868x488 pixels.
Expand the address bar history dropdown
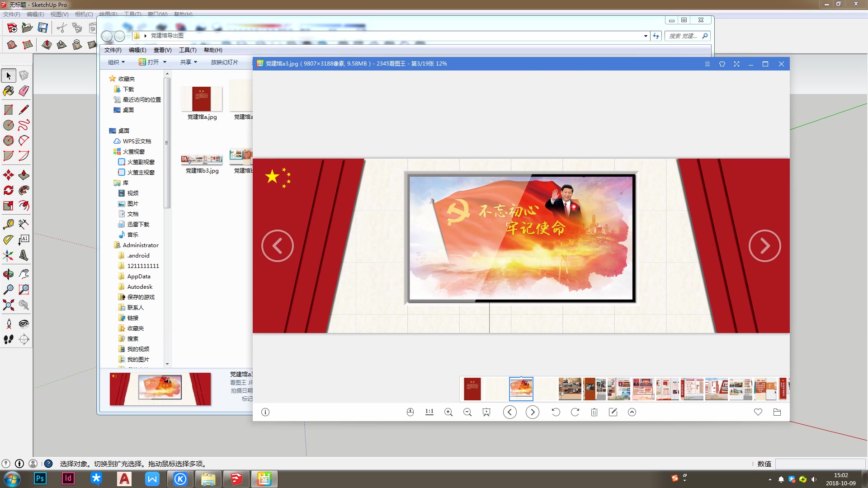pos(646,36)
